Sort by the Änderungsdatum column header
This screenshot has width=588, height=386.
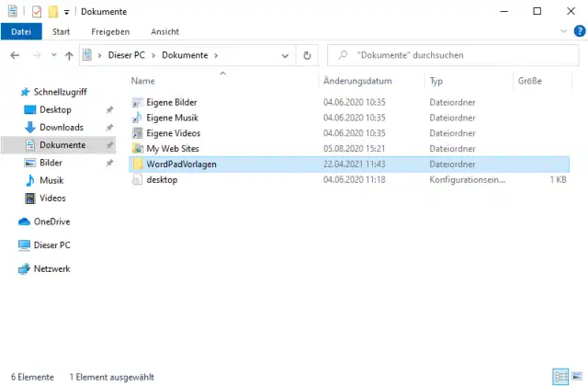coord(357,81)
